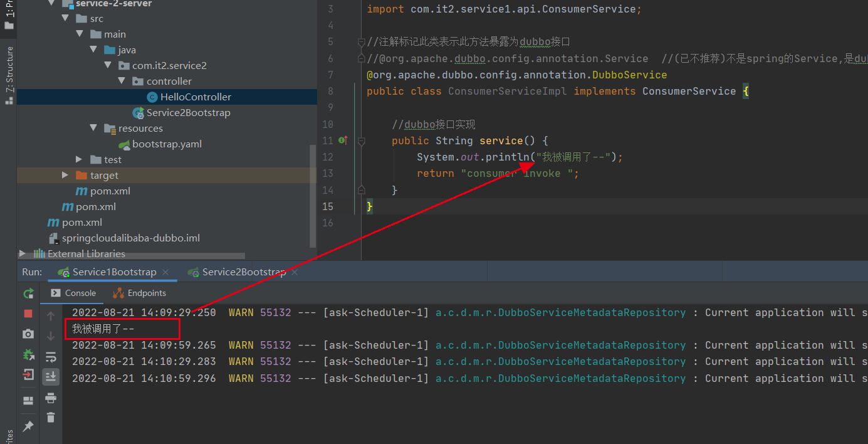Screen dimensions: 868x444
Task: Click the springcloudalibaba-dubbo.iml file icon
Action: click(x=53, y=238)
